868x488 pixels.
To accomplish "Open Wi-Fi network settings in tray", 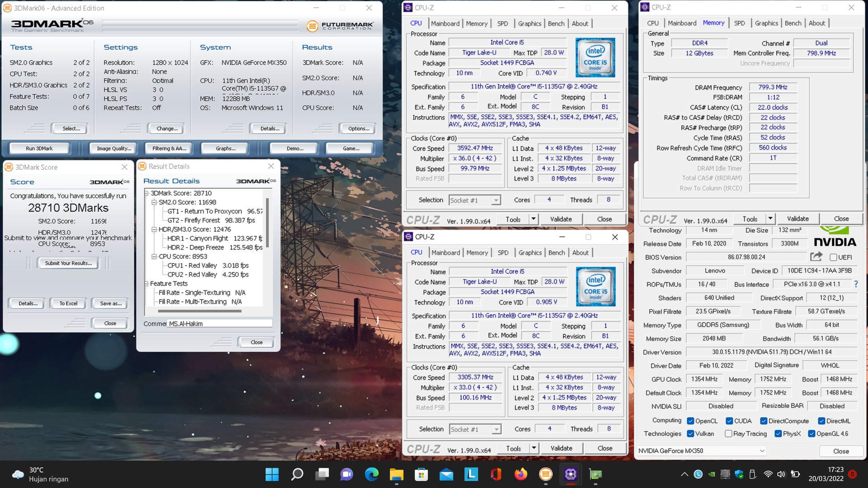I will 768,474.
